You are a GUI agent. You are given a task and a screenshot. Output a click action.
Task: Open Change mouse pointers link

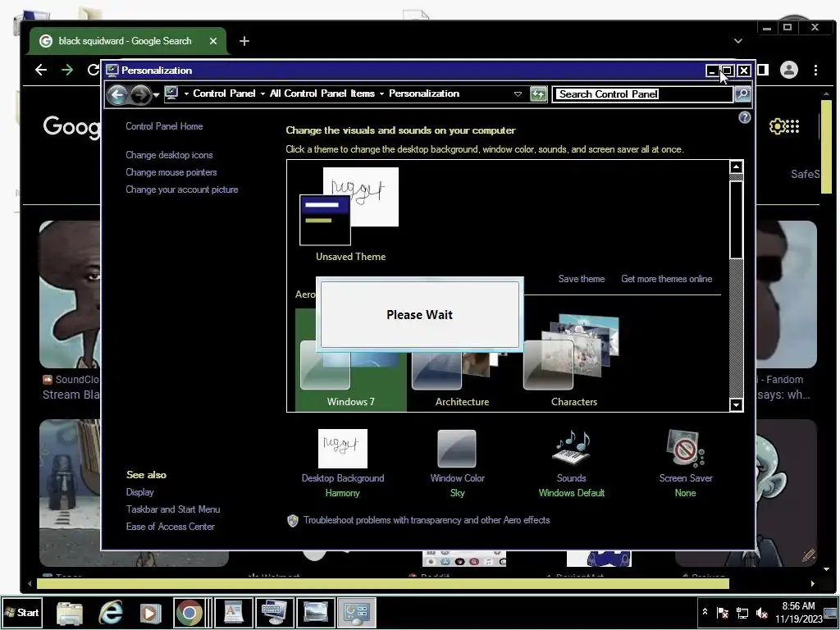click(x=171, y=172)
